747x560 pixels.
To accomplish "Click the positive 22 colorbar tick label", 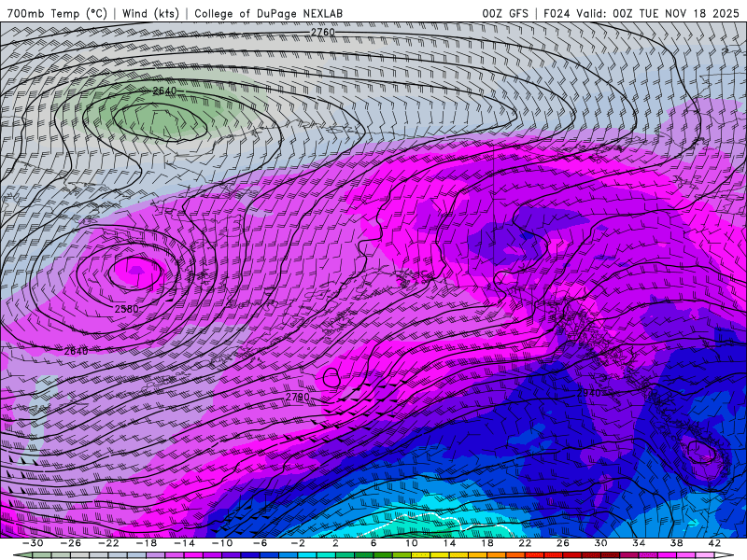I will [525, 543].
